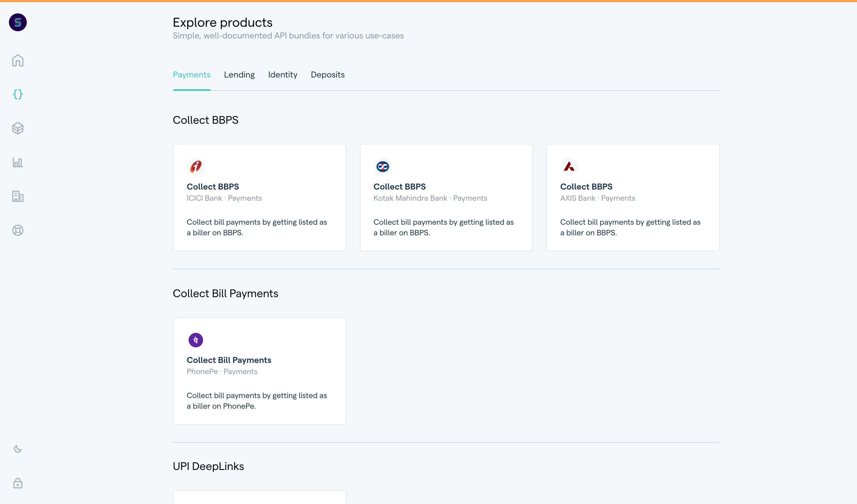Select the Payments tab
The height and width of the screenshot is (504, 857).
[191, 75]
